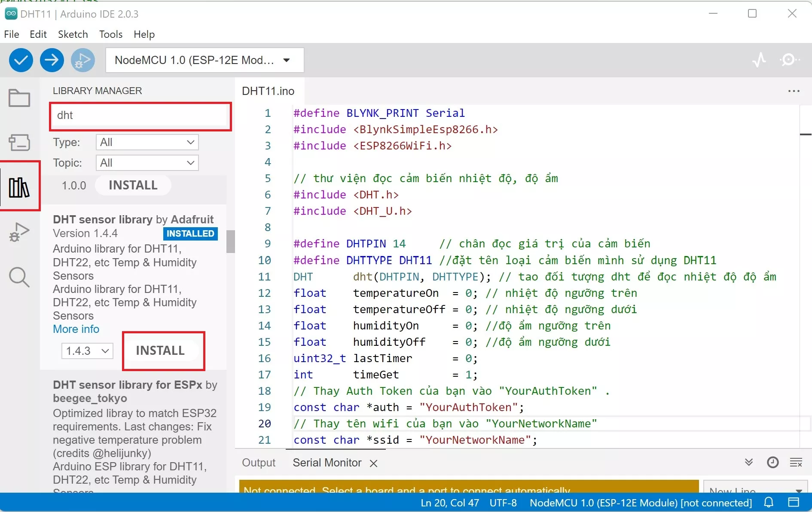Install DHT sensor library 1.4.3 by Adafruit

160,350
